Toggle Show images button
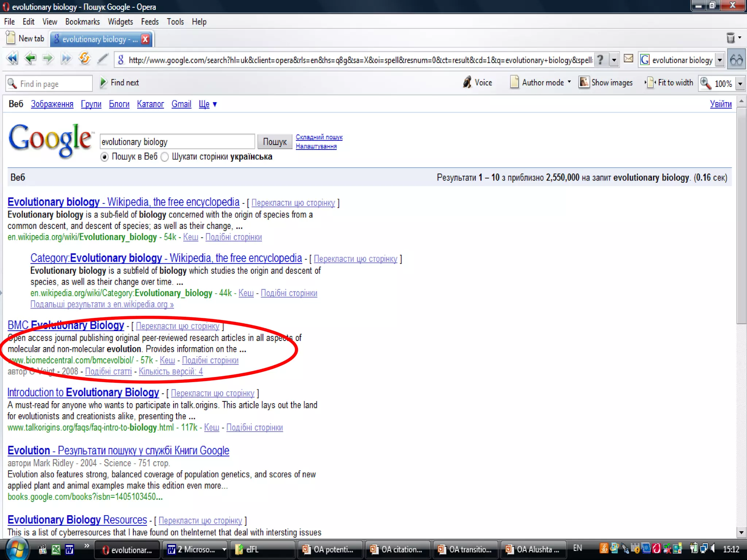747x560 pixels. 606,83
